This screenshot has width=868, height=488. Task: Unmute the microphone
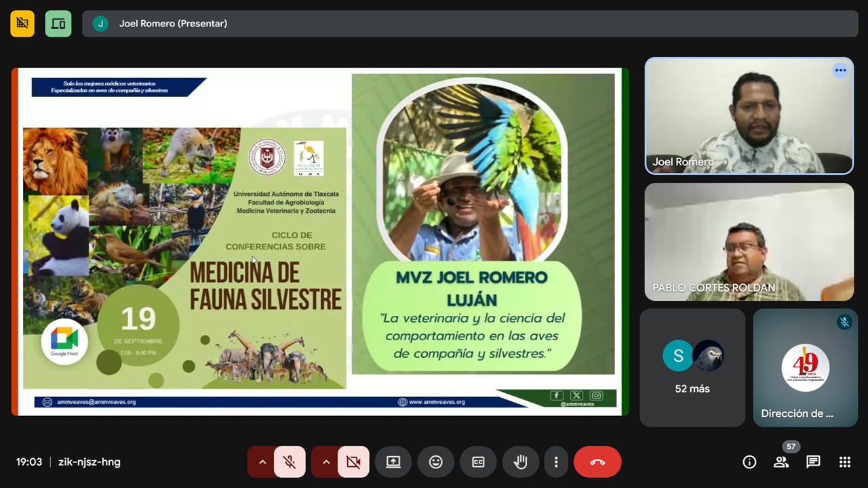[x=290, y=462]
